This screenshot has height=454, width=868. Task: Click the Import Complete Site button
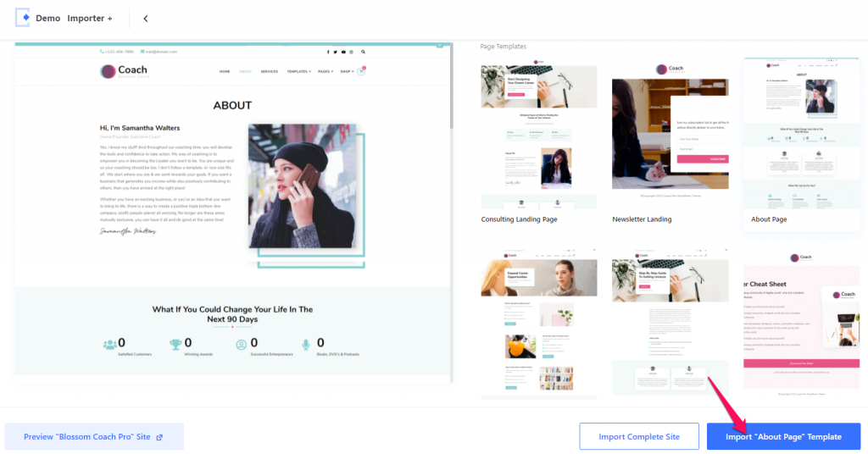pos(639,436)
